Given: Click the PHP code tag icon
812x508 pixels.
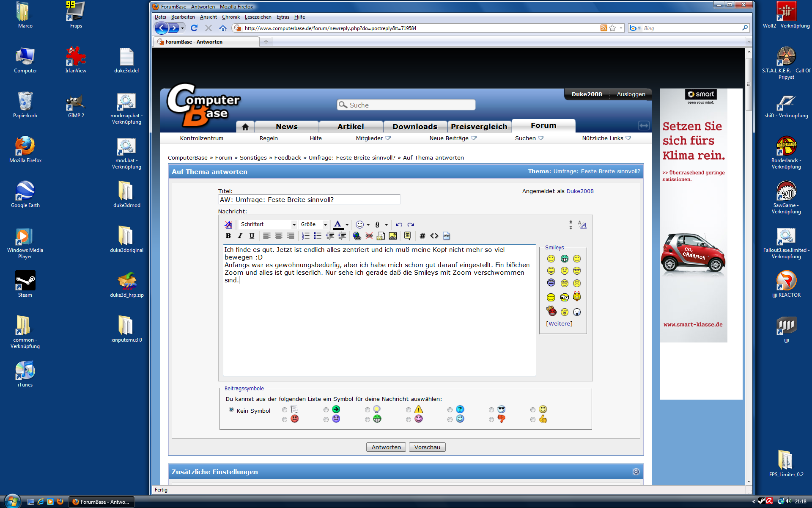Looking at the screenshot, I should pyautogui.click(x=447, y=236).
